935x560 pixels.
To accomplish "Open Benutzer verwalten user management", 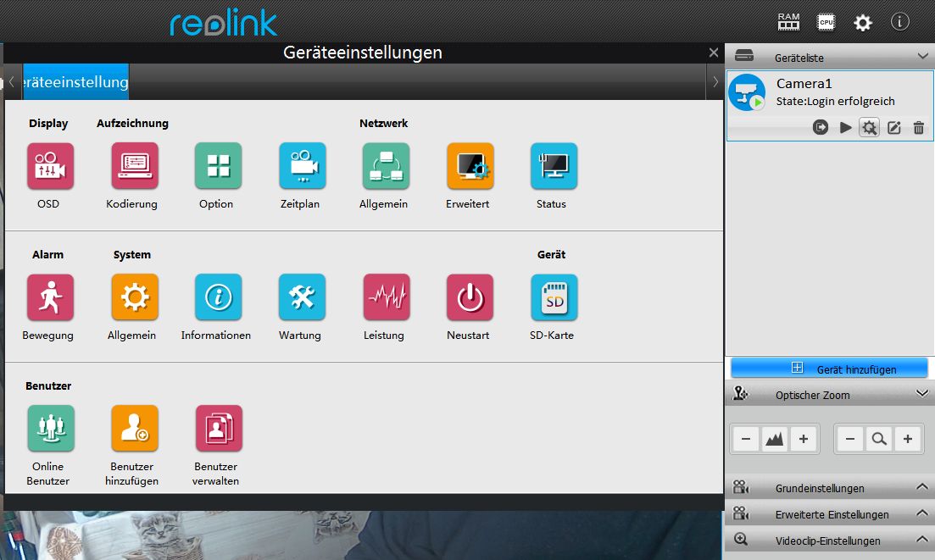I will (218, 429).
